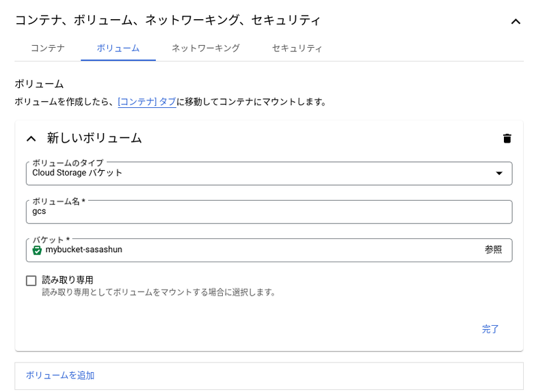Click the Cloud Storage バケット selected value
The height and width of the screenshot is (392, 547).
coord(78,173)
